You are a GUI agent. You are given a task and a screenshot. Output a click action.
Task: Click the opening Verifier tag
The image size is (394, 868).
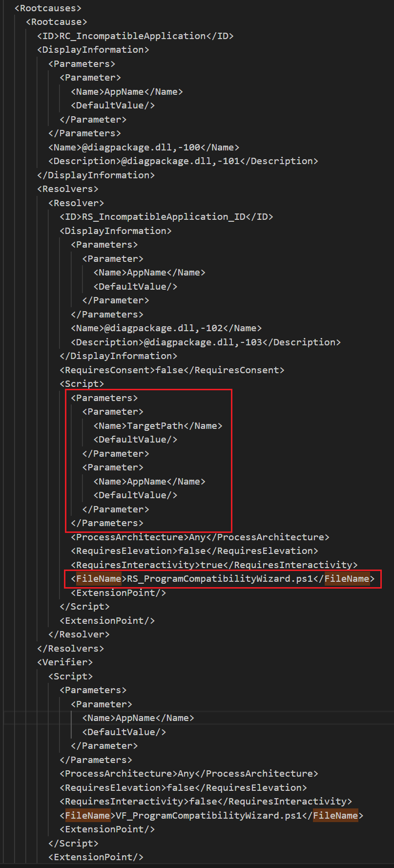pos(65,662)
